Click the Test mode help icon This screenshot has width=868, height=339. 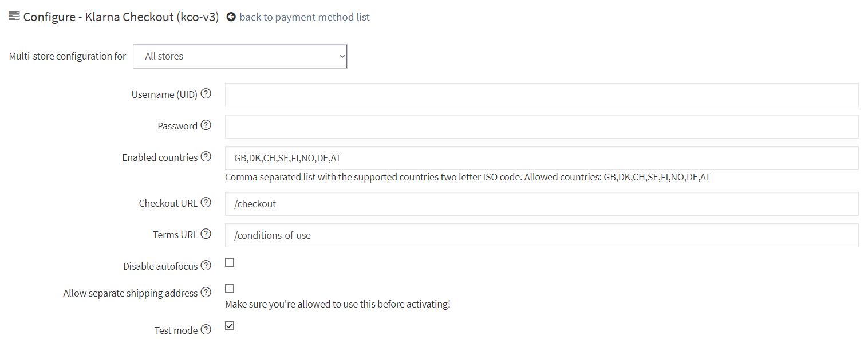(x=206, y=330)
